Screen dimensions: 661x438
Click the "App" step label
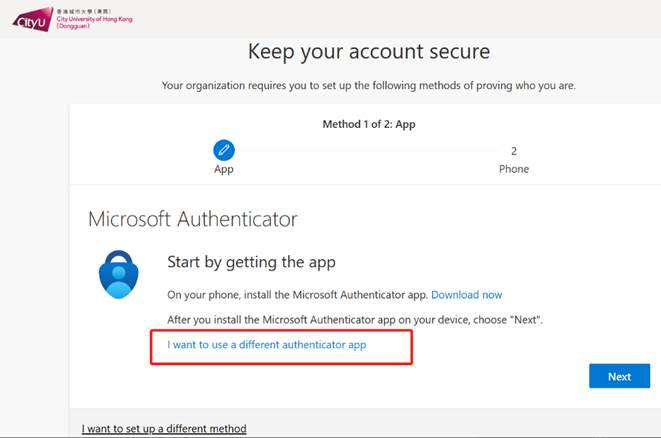pos(224,170)
